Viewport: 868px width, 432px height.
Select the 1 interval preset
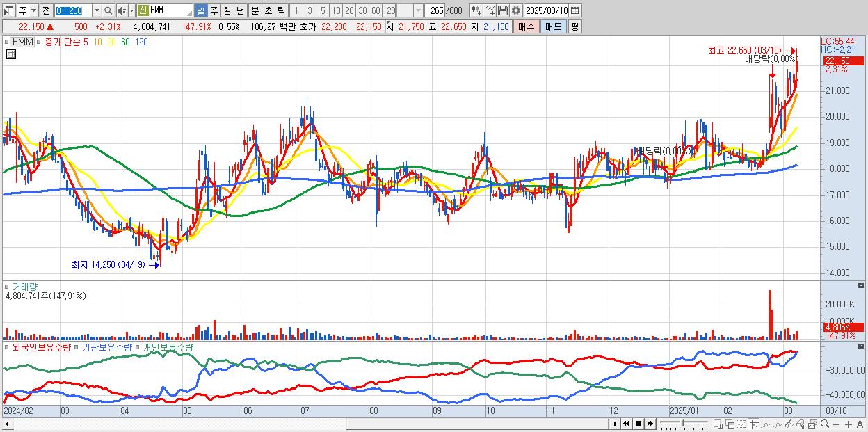(296, 10)
